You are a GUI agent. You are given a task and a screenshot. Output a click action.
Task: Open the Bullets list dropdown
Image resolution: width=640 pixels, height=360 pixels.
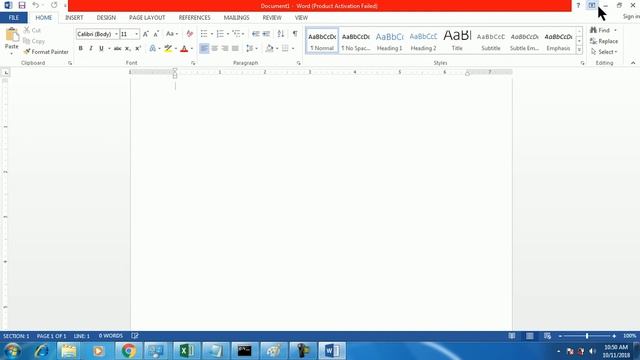212,34
